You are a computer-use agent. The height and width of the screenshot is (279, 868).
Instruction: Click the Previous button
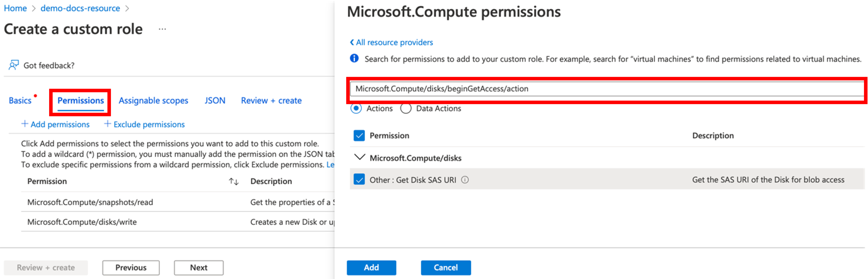coord(131,268)
